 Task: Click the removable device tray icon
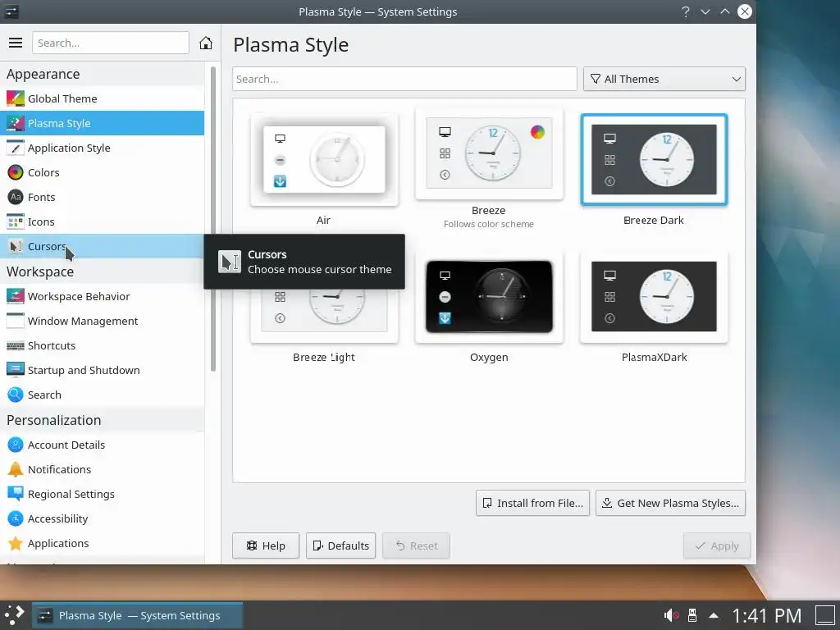(692, 615)
